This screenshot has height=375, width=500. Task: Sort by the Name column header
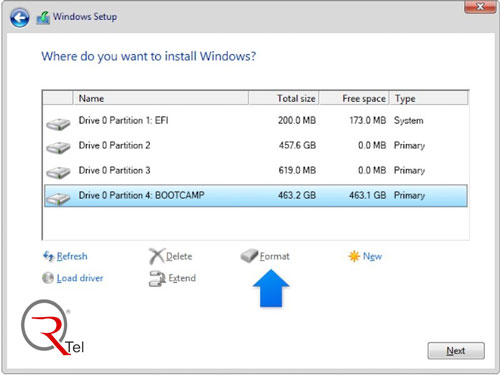(161, 98)
